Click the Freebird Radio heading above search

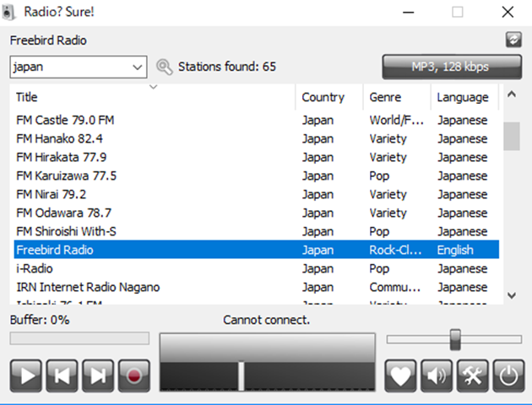coord(48,40)
